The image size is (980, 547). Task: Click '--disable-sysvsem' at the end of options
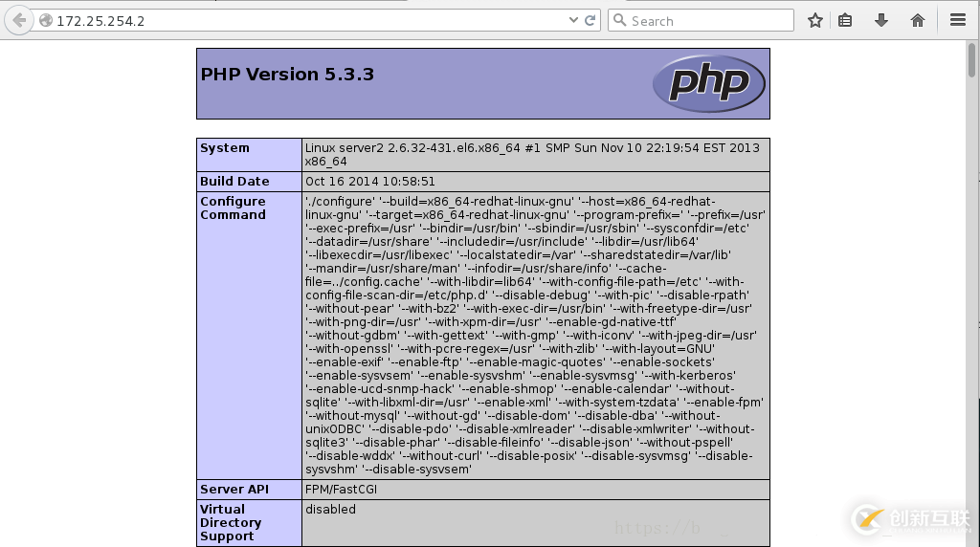(x=417, y=469)
